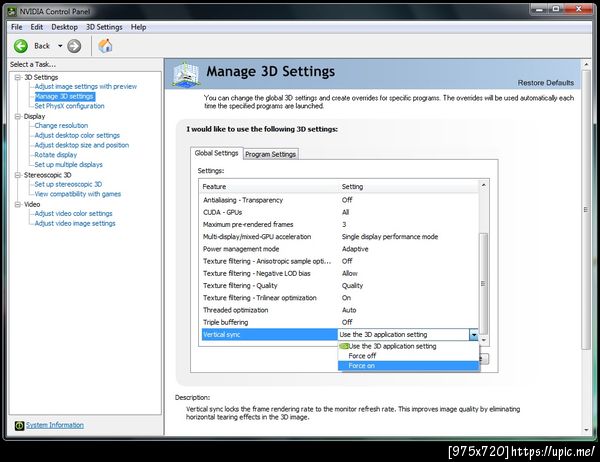Click the settings list scrollbar thumb
The width and height of the screenshot is (600, 462).
[483, 283]
